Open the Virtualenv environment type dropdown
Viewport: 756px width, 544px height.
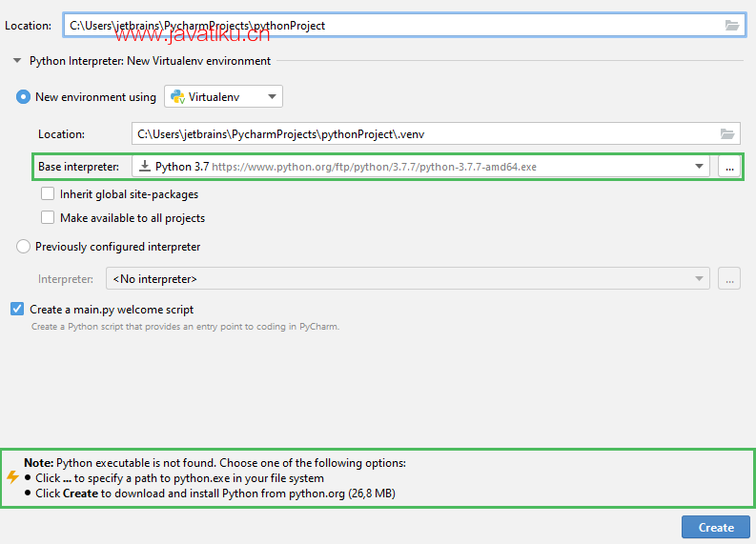coord(223,97)
